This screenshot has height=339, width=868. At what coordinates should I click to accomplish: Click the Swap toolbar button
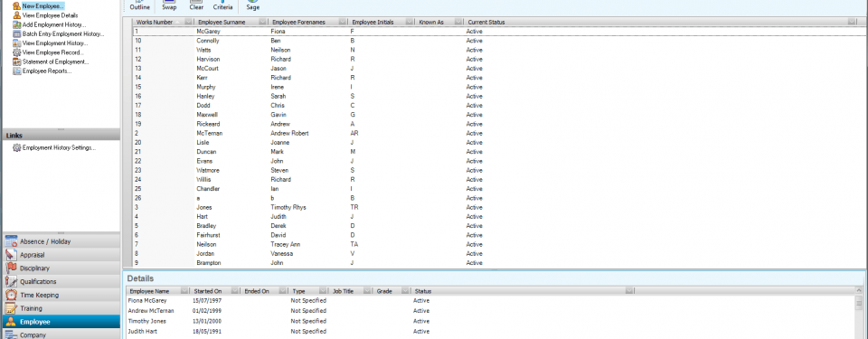(x=169, y=6)
